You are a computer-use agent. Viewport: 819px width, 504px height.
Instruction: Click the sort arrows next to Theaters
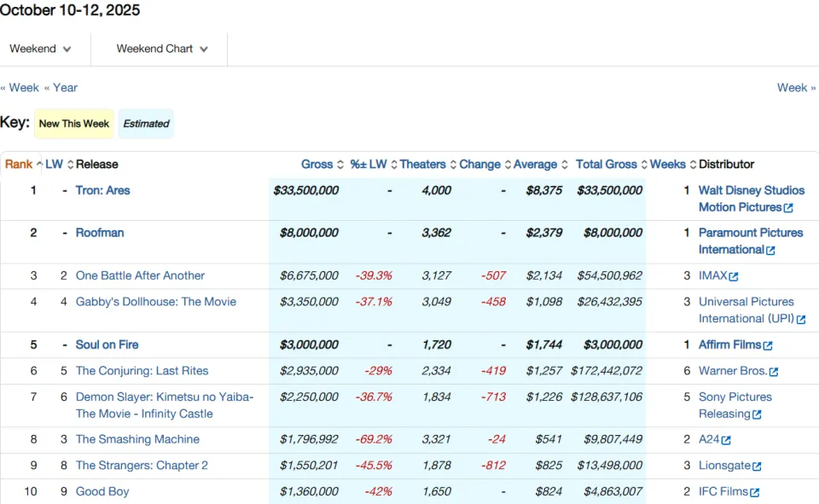point(453,165)
